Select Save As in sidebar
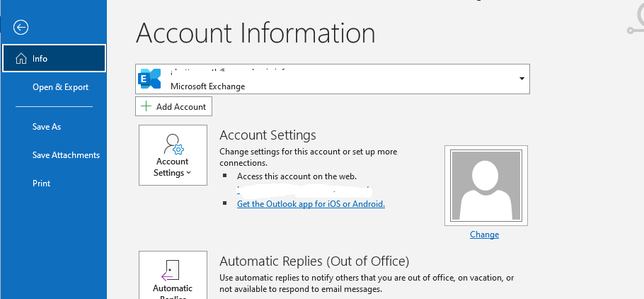 47,127
